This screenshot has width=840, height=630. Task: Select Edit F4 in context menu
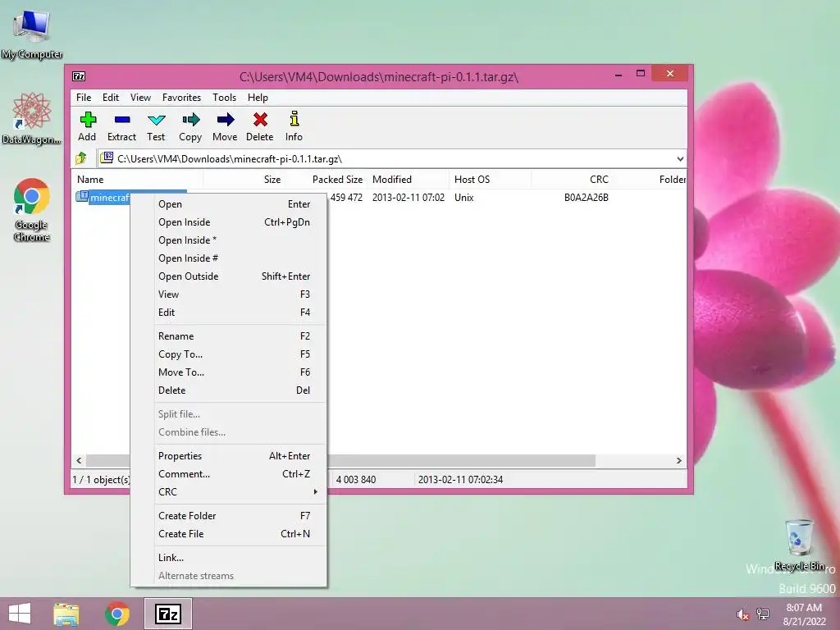pyautogui.click(x=240, y=313)
